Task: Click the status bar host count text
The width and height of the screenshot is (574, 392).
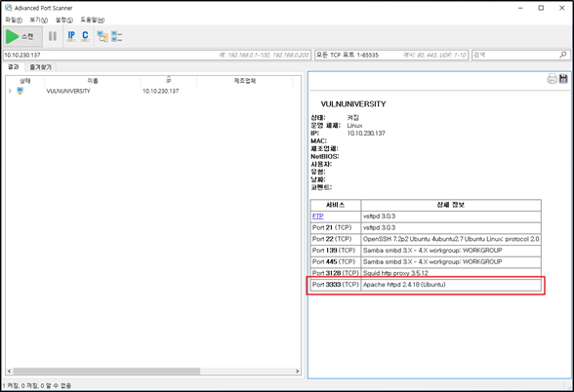Action: point(37,386)
